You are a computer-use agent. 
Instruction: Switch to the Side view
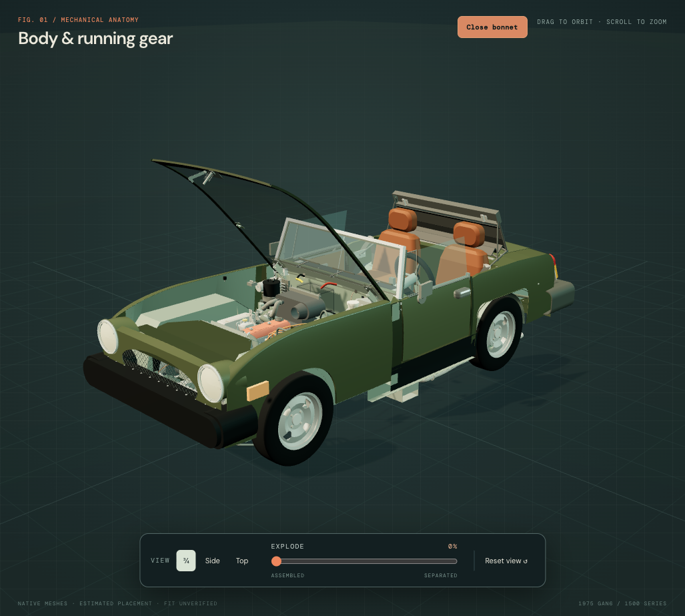tap(212, 561)
